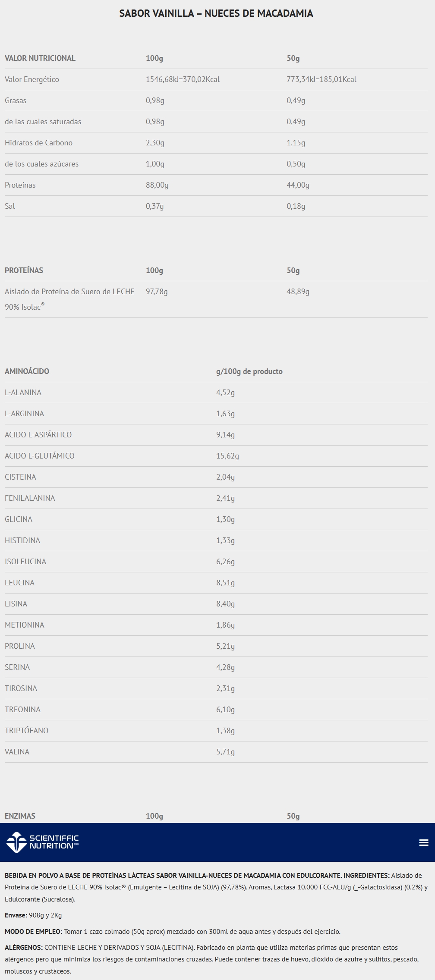This screenshot has height=980, width=435.
Task: Click the Aminoácido column header
Action: tap(27, 371)
